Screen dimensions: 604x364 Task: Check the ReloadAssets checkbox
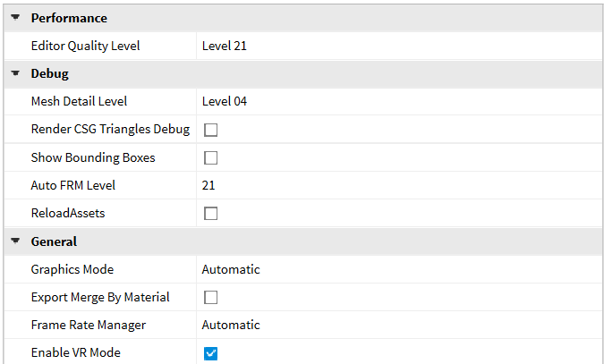click(211, 214)
